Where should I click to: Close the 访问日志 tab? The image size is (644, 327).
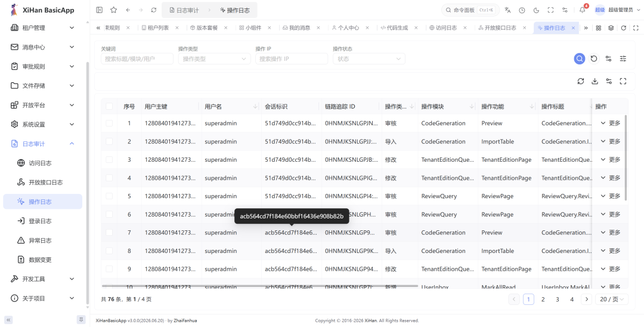pyautogui.click(x=465, y=28)
